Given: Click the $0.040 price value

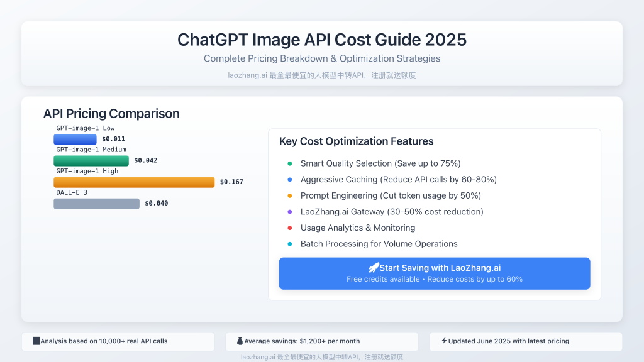Looking at the screenshot, I should [x=157, y=203].
